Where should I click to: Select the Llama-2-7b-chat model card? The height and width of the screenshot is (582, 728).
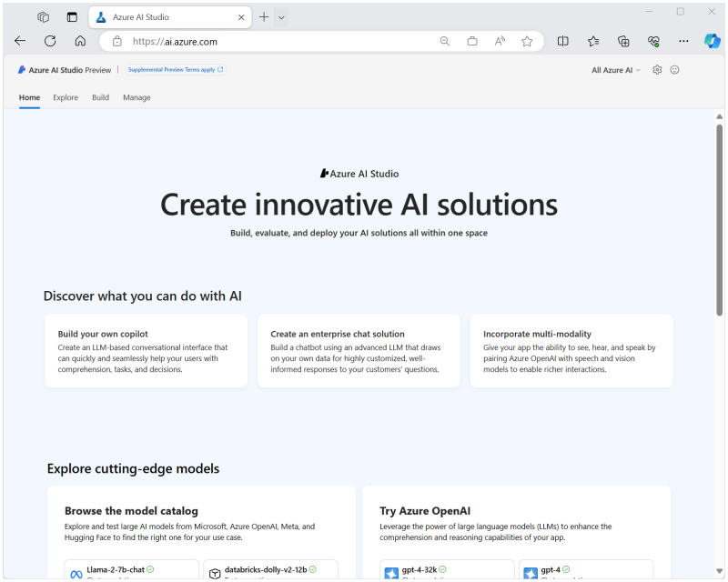(x=131, y=570)
